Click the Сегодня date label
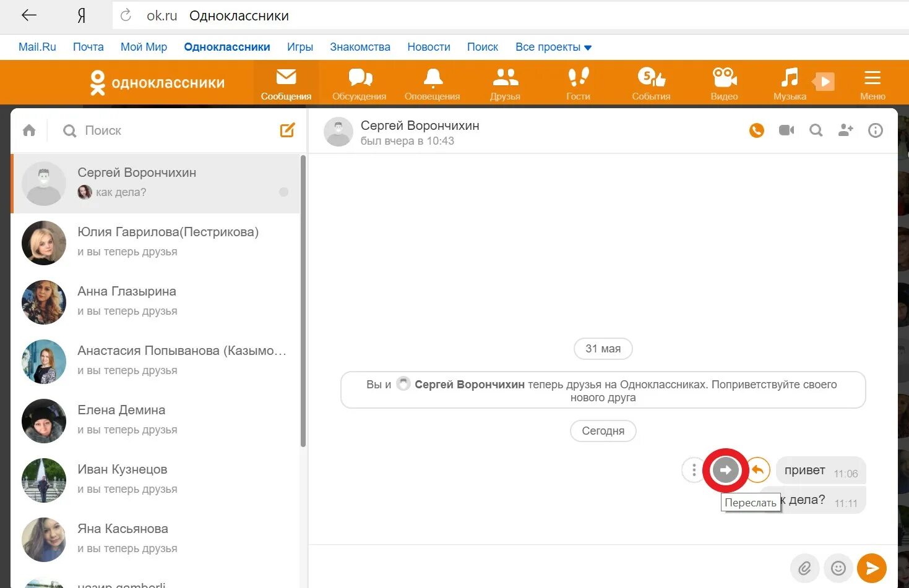The image size is (909, 588). pos(603,431)
